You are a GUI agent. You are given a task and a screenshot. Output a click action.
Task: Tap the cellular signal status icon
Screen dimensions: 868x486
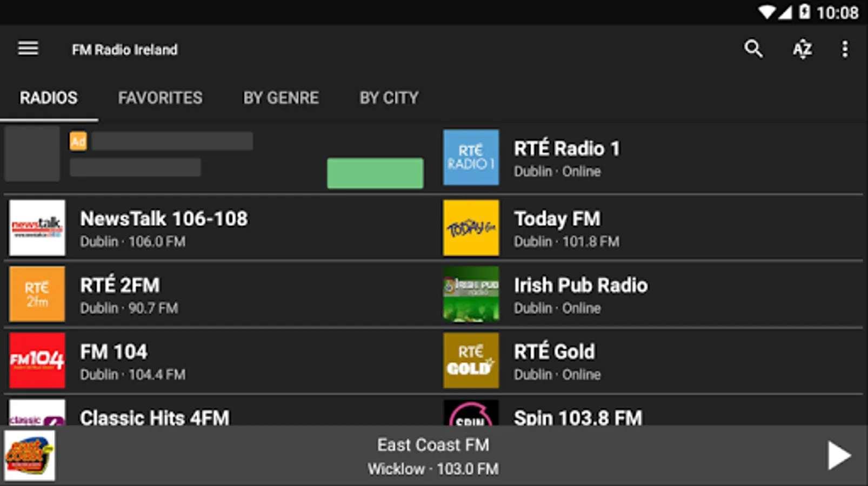785,12
